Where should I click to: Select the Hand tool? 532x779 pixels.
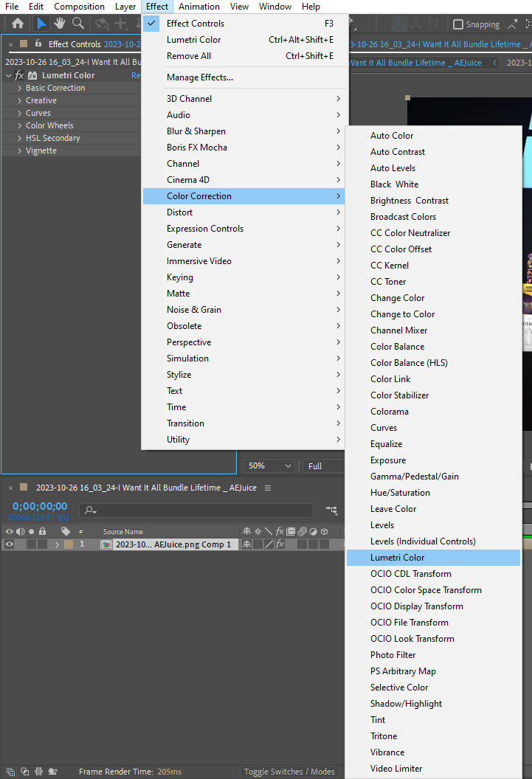[x=60, y=24]
